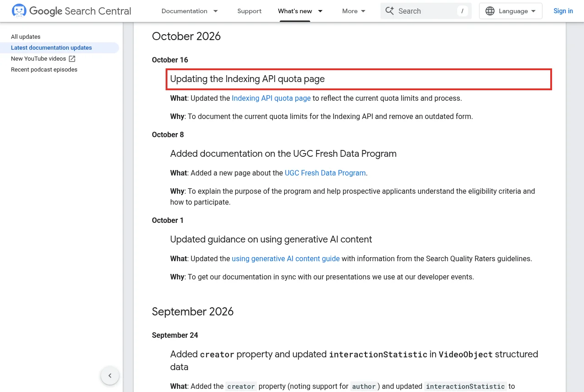The image size is (584, 392).
Task: Focus the Search input field
Action: pyautogui.click(x=426, y=11)
